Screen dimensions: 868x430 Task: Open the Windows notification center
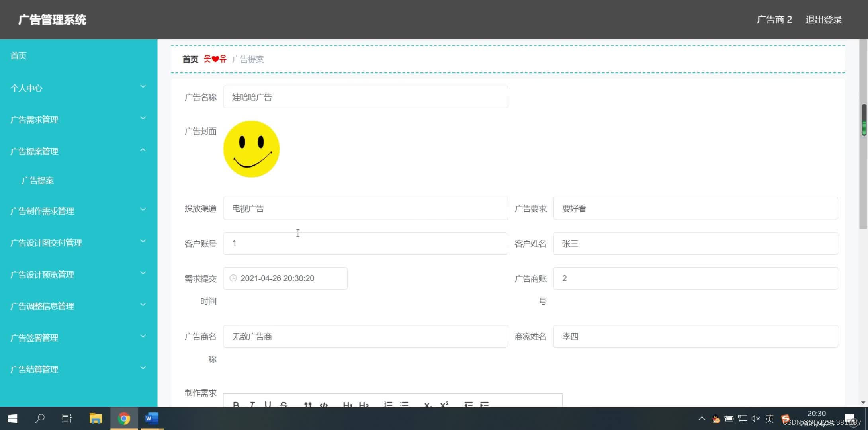tap(849, 418)
